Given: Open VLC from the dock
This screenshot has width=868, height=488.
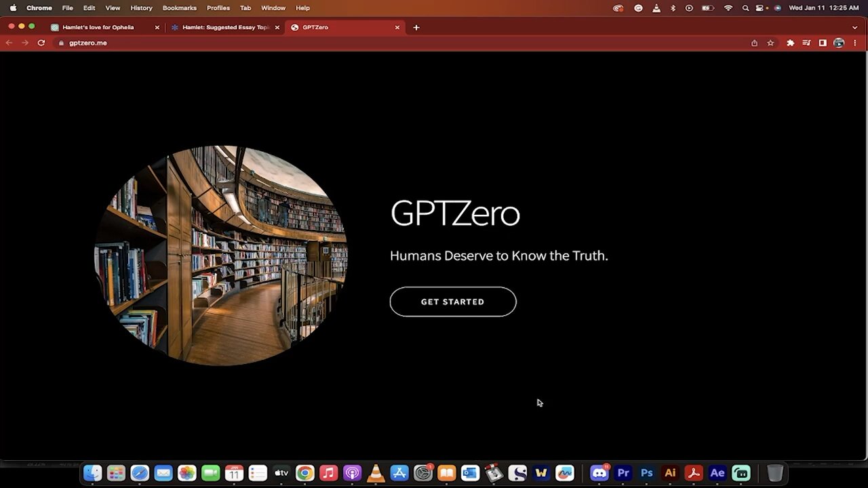Looking at the screenshot, I should pos(376,473).
